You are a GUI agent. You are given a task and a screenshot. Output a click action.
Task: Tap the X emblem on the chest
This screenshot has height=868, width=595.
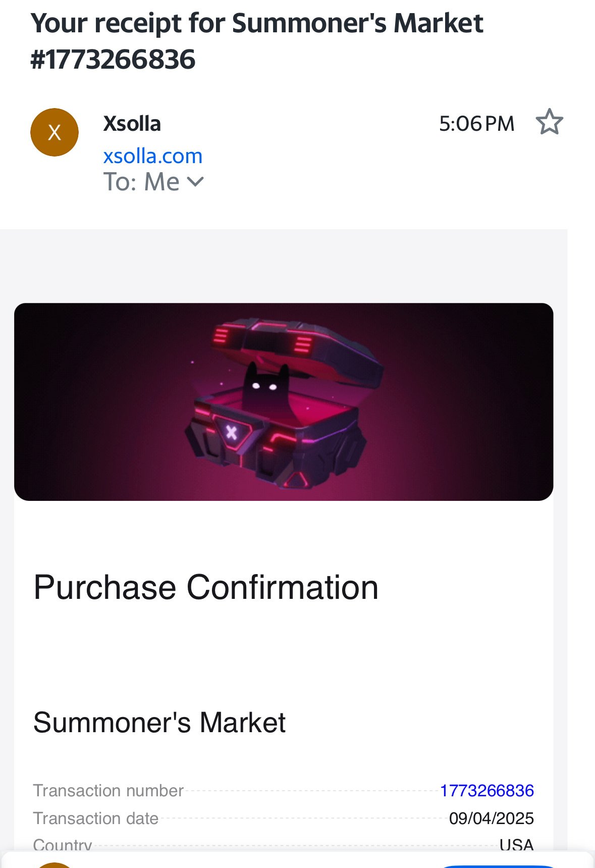pyautogui.click(x=232, y=432)
